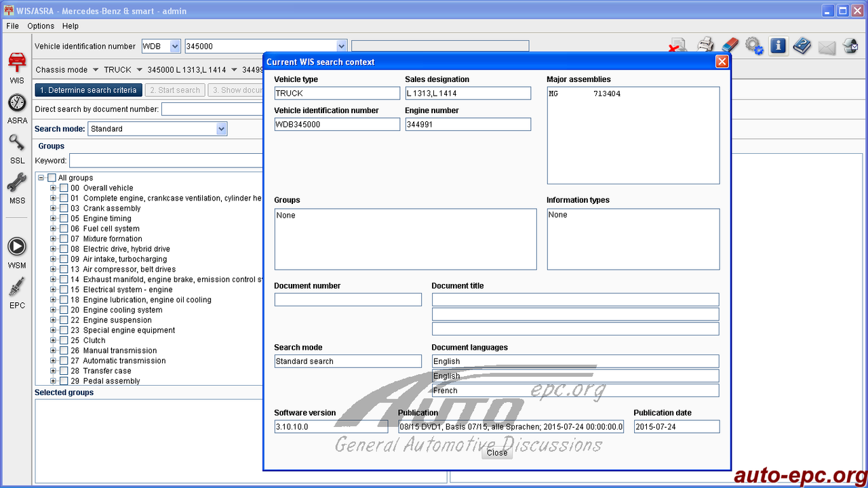Check group 09 Air intake, turbocharging
The height and width of the screenshot is (488, 868).
64,259
